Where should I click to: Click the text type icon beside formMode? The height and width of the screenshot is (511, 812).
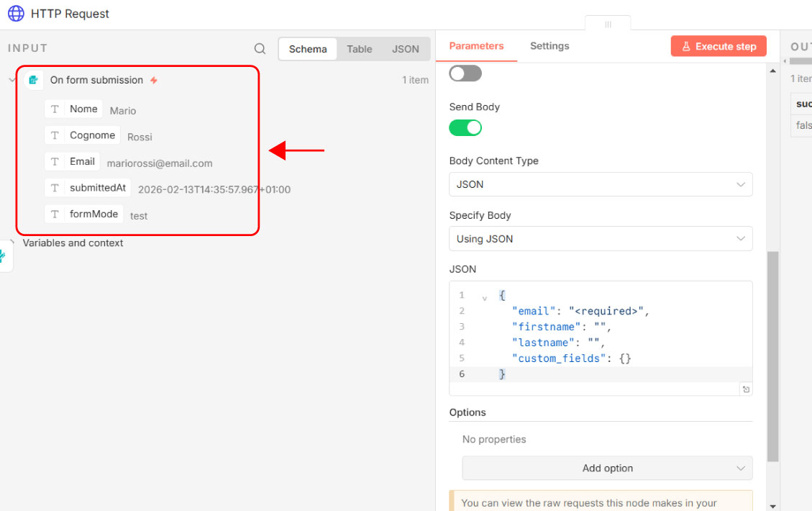55,214
